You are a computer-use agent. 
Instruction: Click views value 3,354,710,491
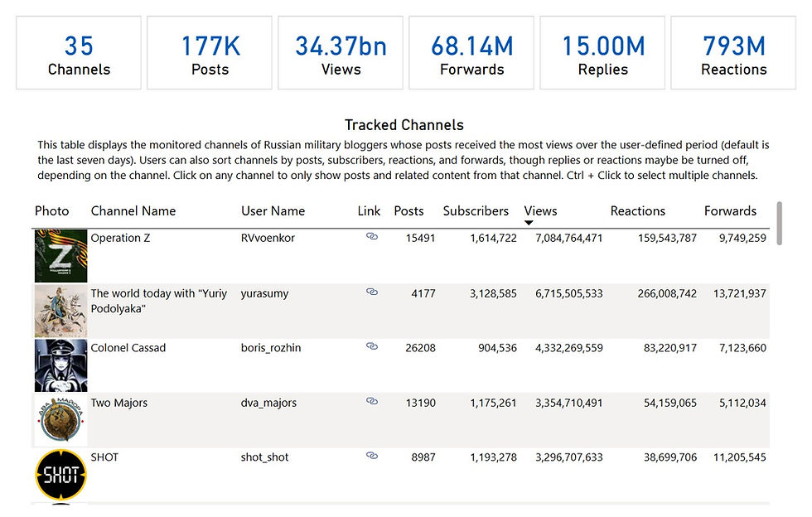point(569,403)
